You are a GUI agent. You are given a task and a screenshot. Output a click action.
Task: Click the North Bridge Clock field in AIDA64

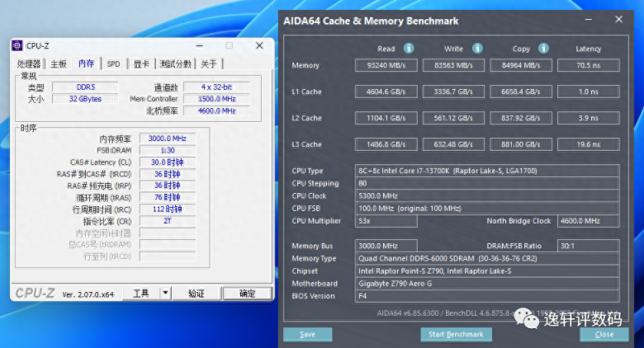coord(589,221)
